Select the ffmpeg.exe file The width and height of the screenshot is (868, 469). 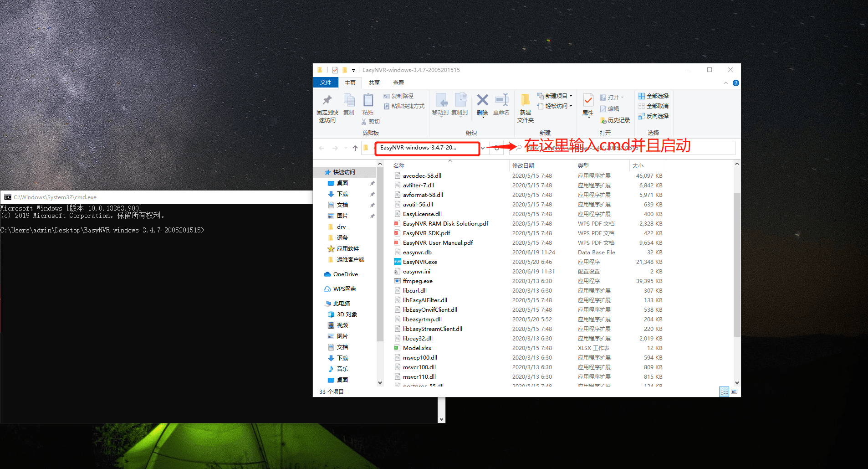click(x=418, y=281)
